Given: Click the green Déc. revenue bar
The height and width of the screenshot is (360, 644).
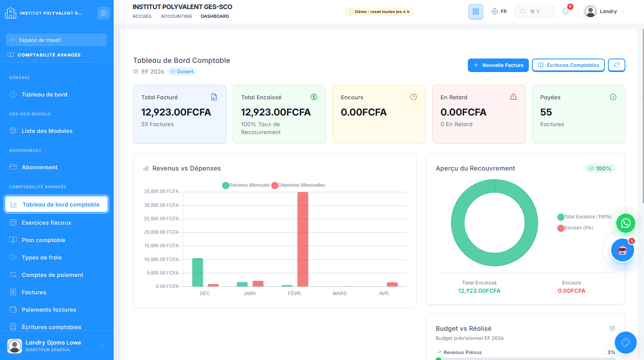Looking at the screenshot, I should [198, 272].
